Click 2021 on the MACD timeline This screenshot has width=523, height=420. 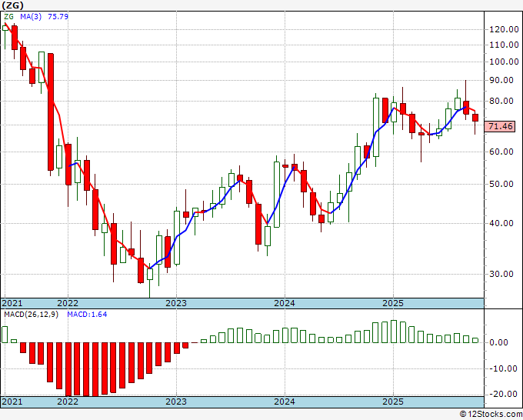click(x=12, y=402)
